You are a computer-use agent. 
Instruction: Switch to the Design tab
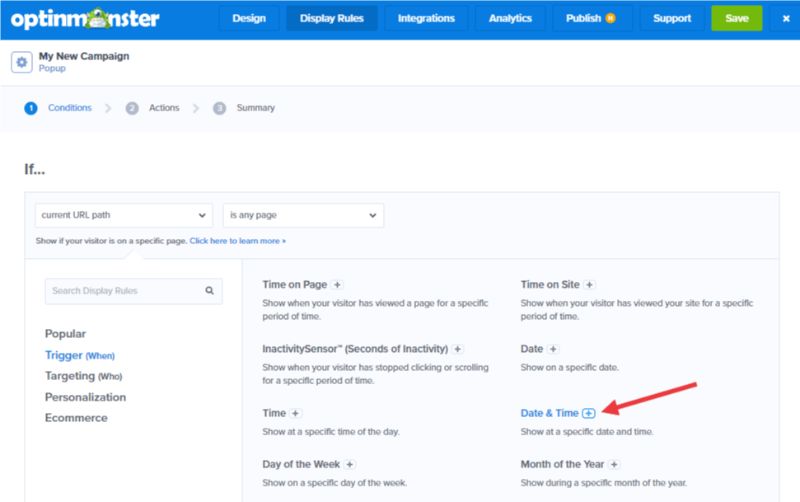pos(249,18)
